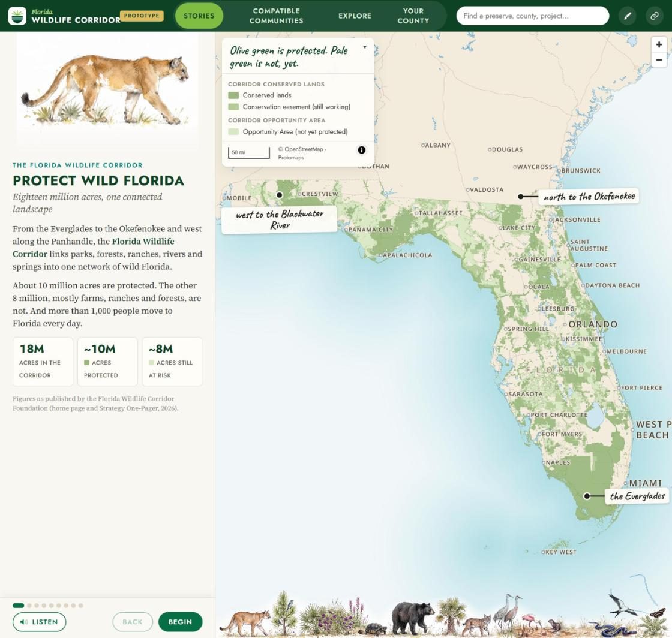Switch to the Explore tab

click(x=355, y=16)
